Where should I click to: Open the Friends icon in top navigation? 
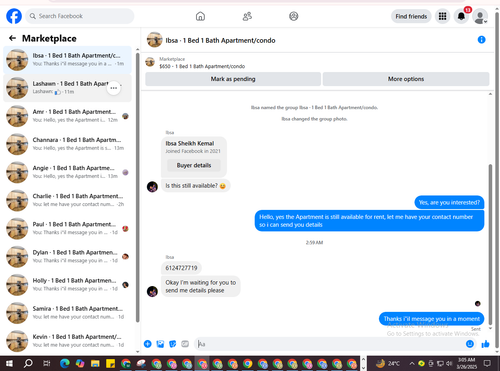(247, 16)
